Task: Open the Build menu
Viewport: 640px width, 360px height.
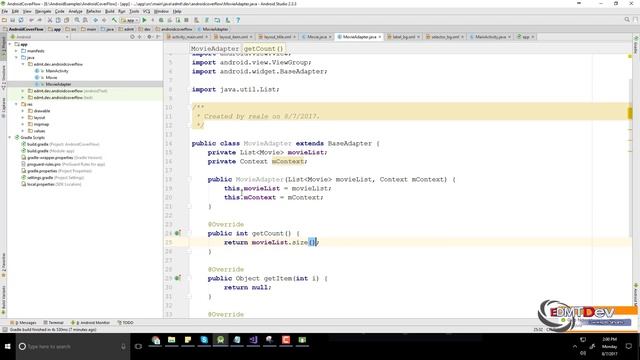Action: 110,11
